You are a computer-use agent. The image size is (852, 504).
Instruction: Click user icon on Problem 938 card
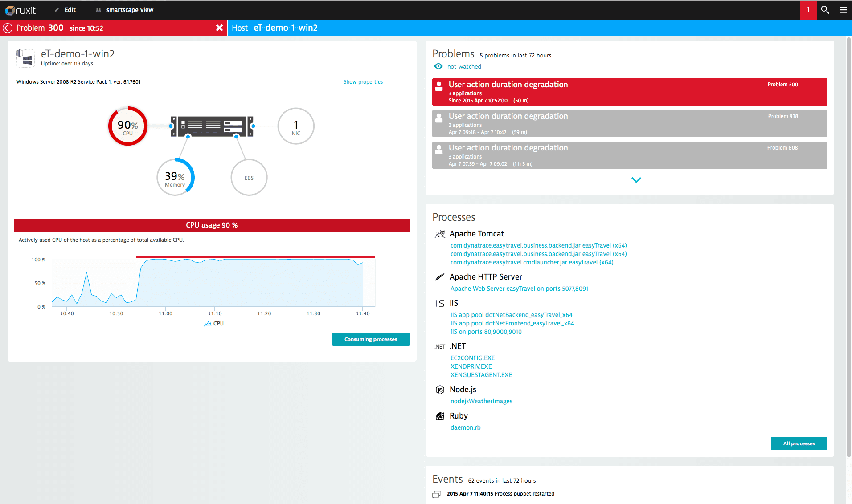coord(439,118)
